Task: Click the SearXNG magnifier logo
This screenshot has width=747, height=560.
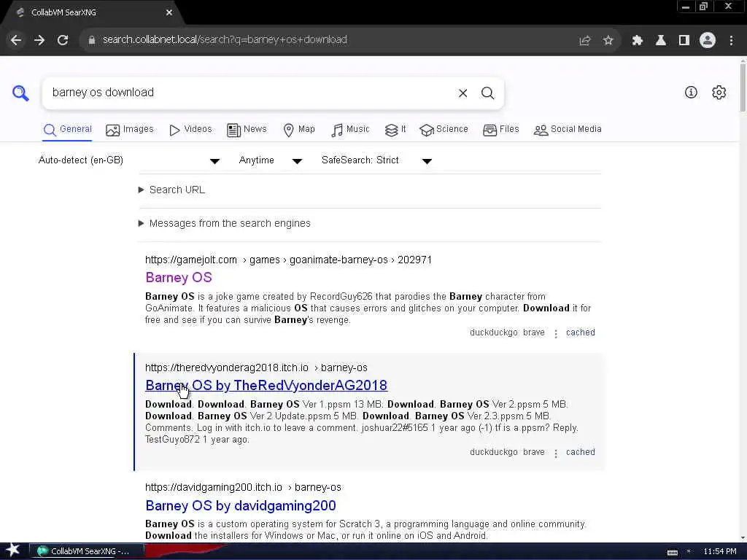Action: (20, 93)
